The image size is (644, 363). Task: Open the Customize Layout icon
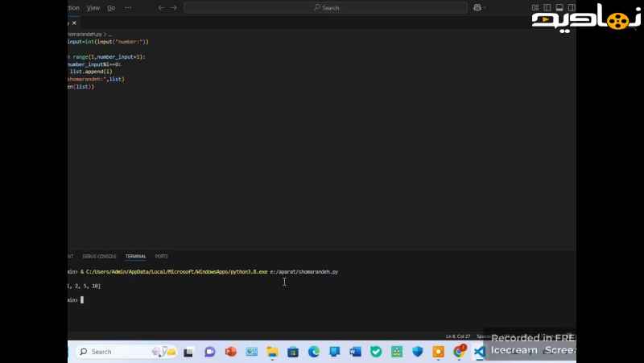coord(535,7)
